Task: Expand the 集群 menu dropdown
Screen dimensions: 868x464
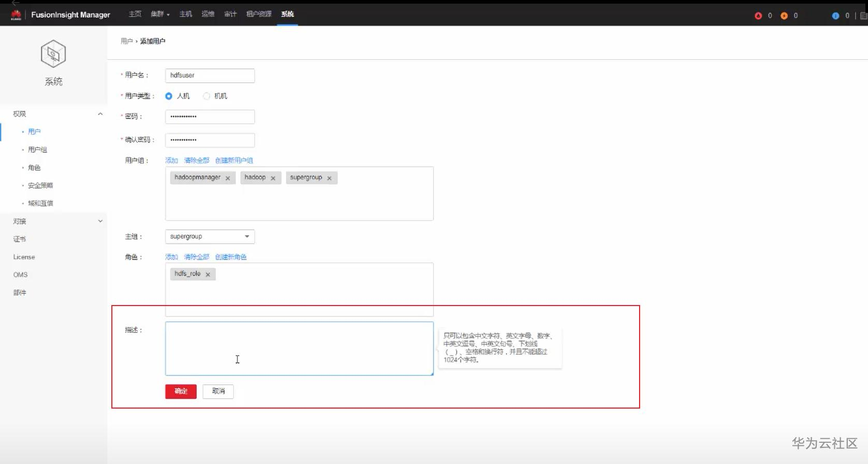Action: (x=160, y=14)
